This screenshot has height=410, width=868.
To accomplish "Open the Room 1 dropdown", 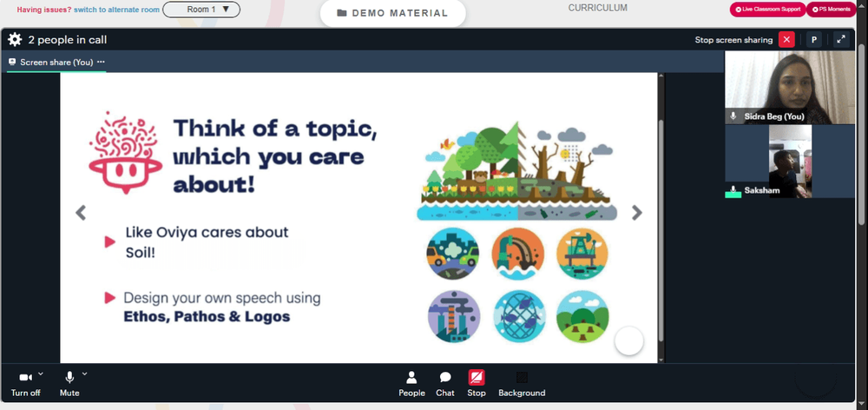I will pos(201,10).
